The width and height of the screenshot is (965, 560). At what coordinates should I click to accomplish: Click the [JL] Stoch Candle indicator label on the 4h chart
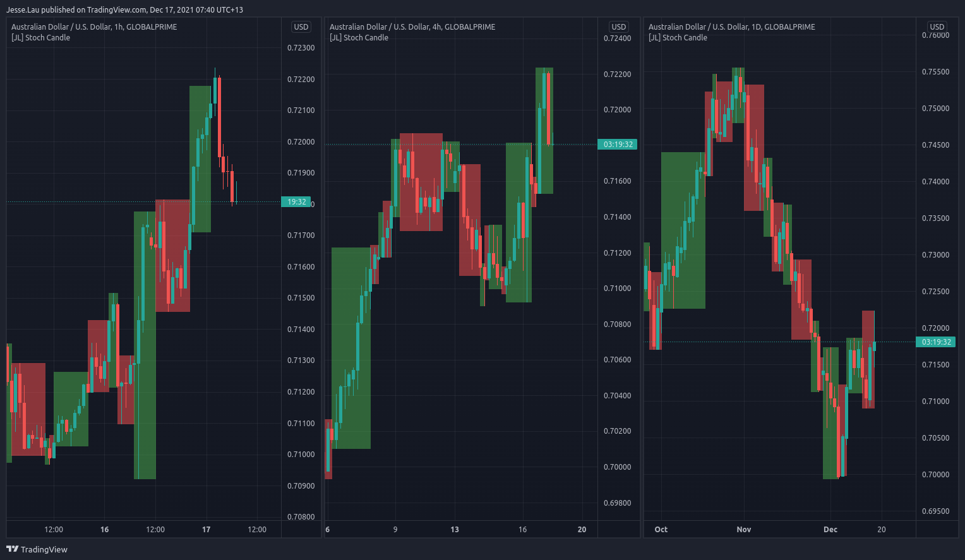pos(359,38)
